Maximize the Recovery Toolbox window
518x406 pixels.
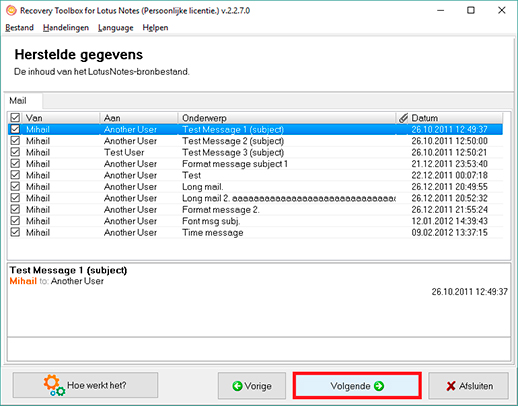point(471,10)
